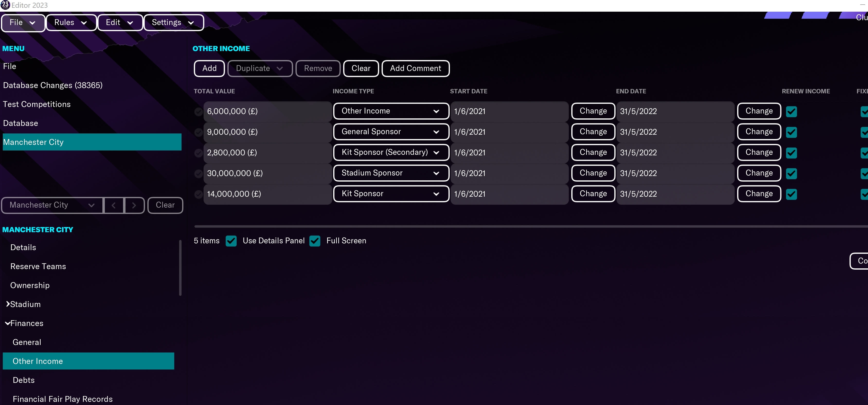Toggle the Full Screen checkbox
Viewport: 868px width, 405px height.
[315, 241]
